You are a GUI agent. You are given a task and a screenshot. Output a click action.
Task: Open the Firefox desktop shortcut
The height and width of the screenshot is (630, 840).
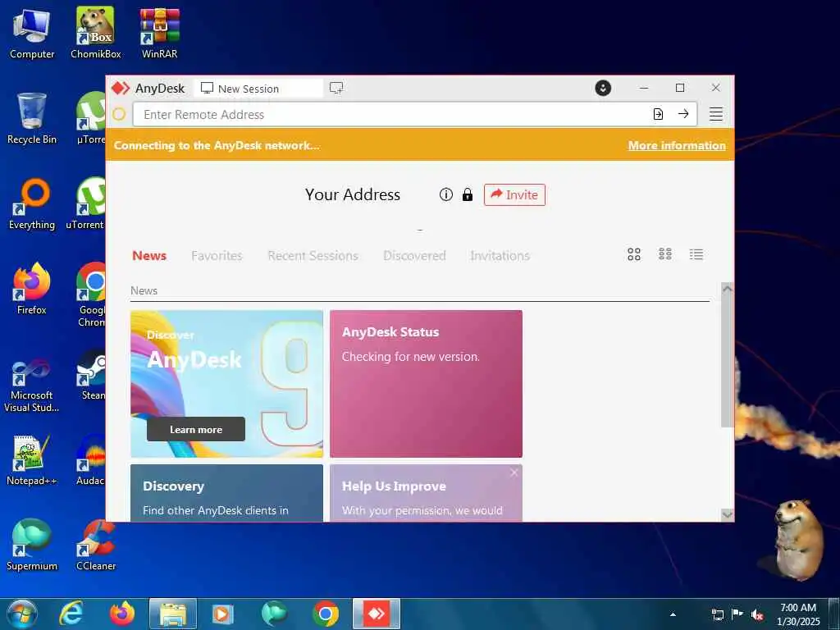tap(32, 289)
